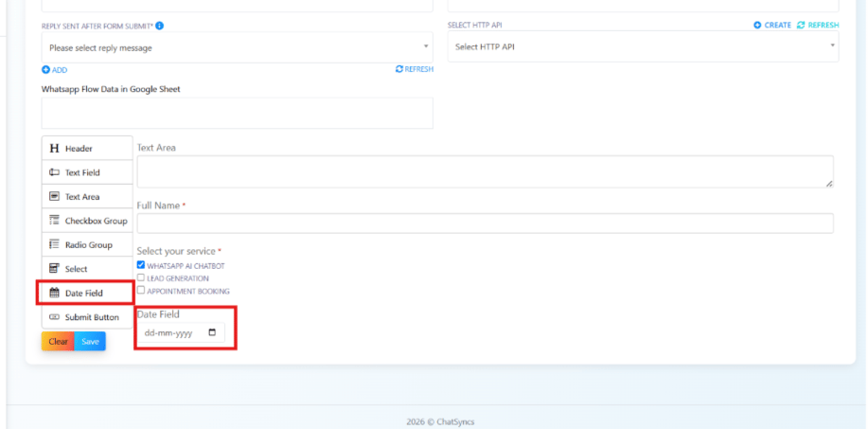Open the reply message dropdown
868x429 pixels.
[237, 47]
